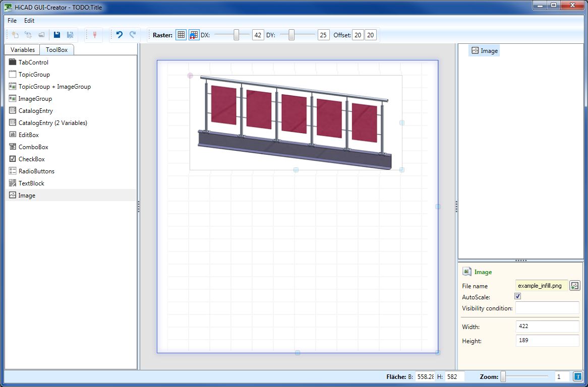
Task: Select the CheckBox toolbox entry
Action: click(x=31, y=159)
